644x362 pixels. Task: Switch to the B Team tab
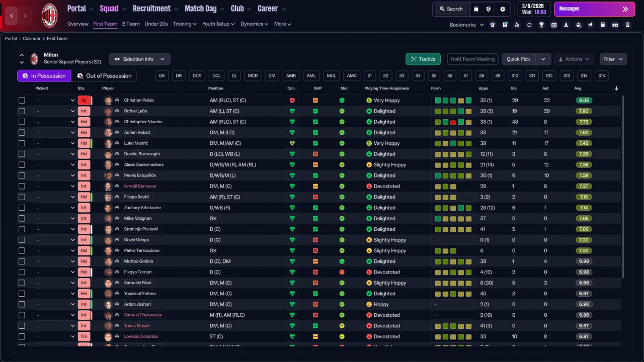(x=131, y=24)
